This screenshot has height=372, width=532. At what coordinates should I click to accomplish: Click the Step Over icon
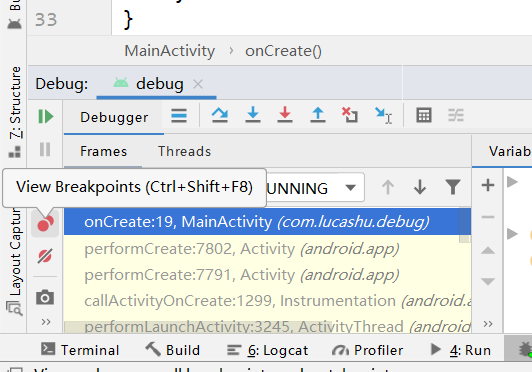pyautogui.click(x=220, y=115)
